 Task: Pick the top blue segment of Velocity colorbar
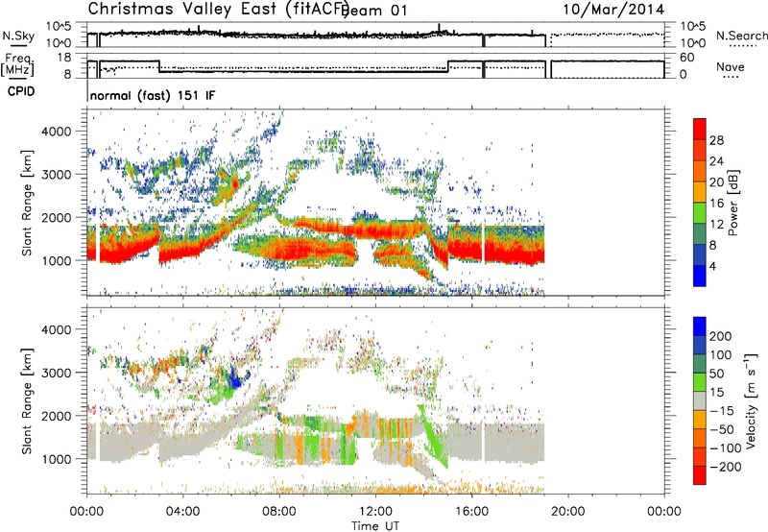(700, 326)
